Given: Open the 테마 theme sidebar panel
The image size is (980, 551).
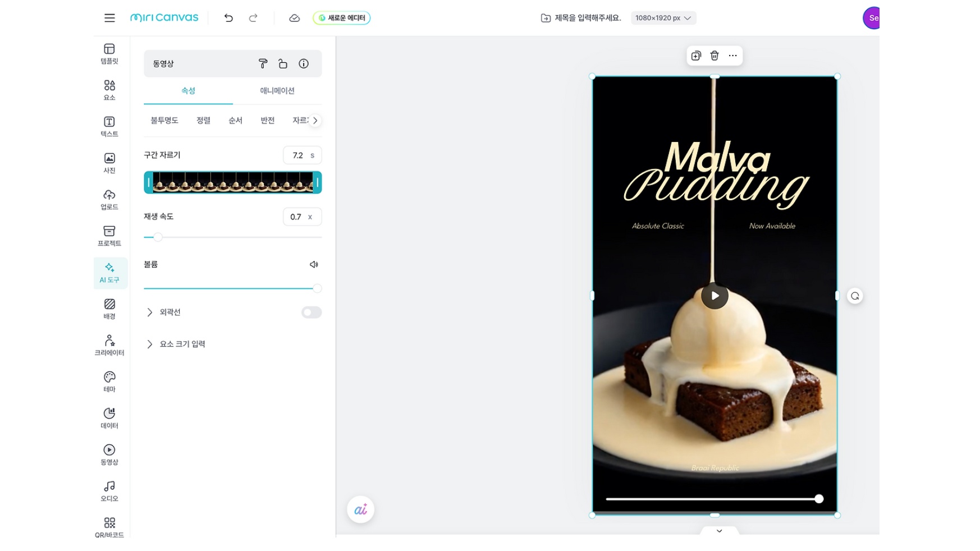Looking at the screenshot, I should pos(109,382).
